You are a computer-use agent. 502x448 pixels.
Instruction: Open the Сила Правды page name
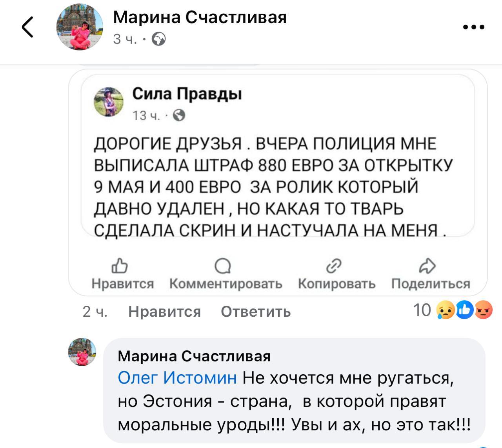[x=187, y=94]
